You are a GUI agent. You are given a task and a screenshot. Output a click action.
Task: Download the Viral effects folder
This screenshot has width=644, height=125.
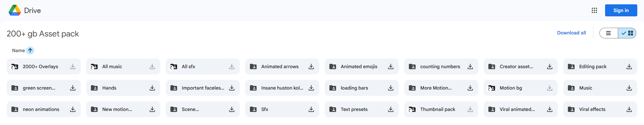(x=629, y=109)
